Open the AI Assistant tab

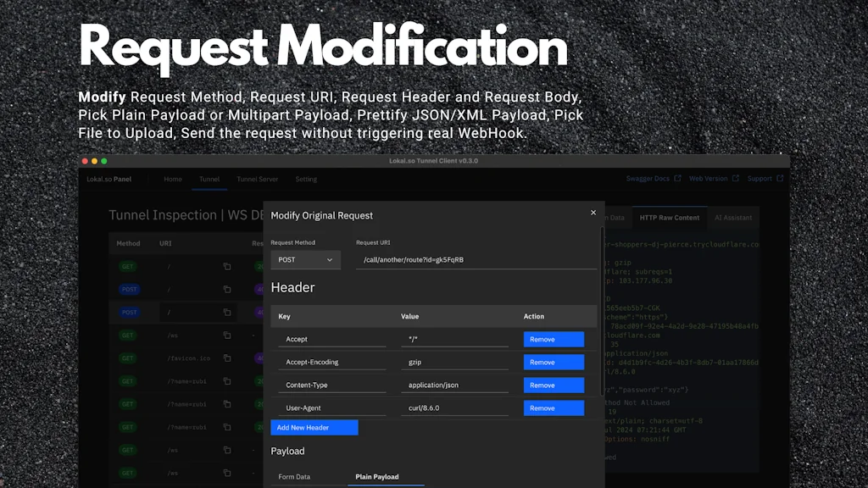[x=732, y=218]
